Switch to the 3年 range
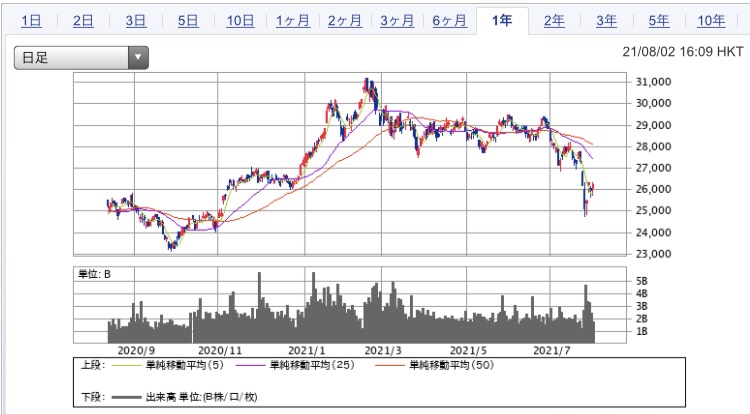This screenshot has height=414, width=750. 606,21
